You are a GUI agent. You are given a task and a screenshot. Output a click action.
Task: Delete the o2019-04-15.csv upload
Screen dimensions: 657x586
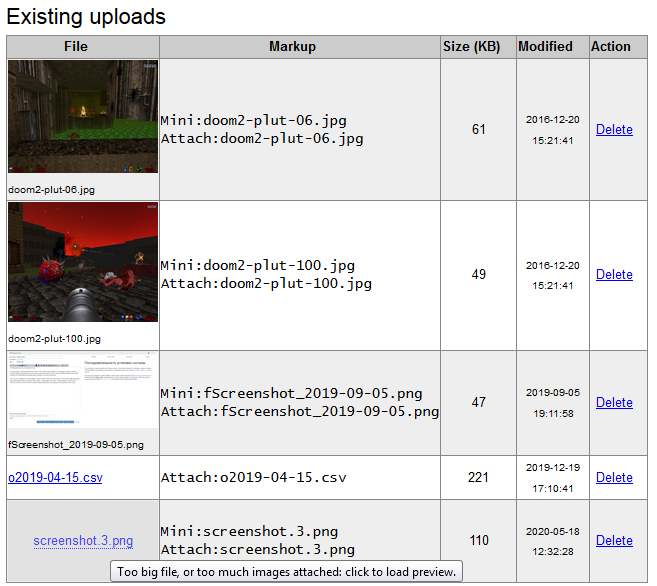(614, 478)
